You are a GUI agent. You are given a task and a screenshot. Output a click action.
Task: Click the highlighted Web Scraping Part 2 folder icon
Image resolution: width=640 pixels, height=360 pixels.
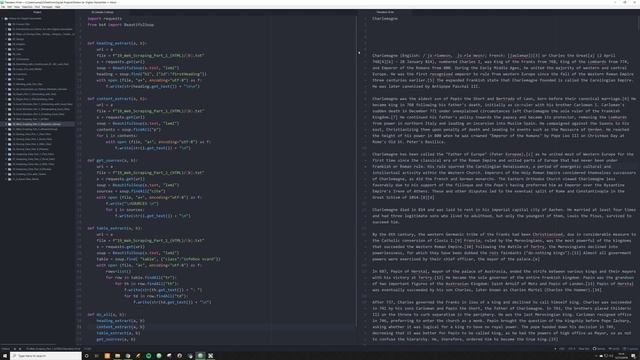[x=10, y=124]
